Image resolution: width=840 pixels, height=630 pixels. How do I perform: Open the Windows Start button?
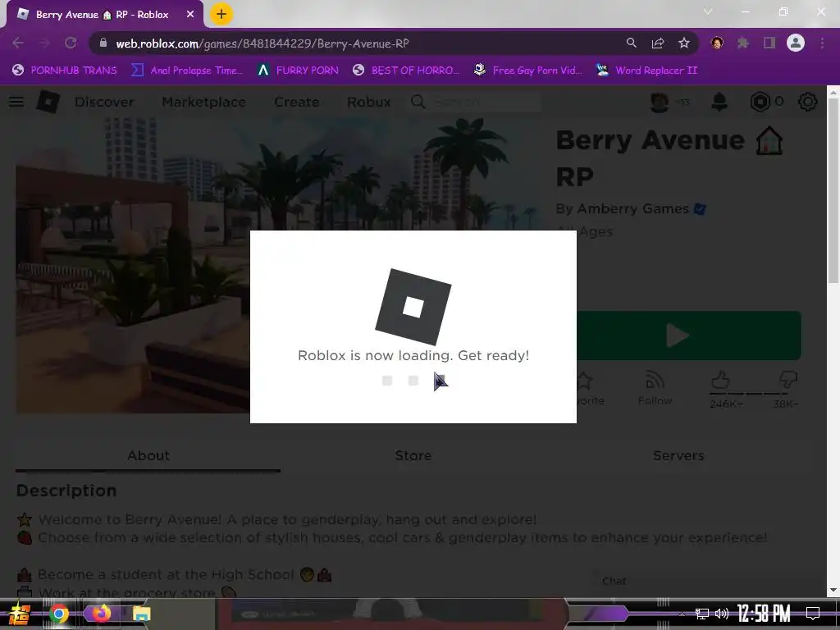tap(20, 614)
